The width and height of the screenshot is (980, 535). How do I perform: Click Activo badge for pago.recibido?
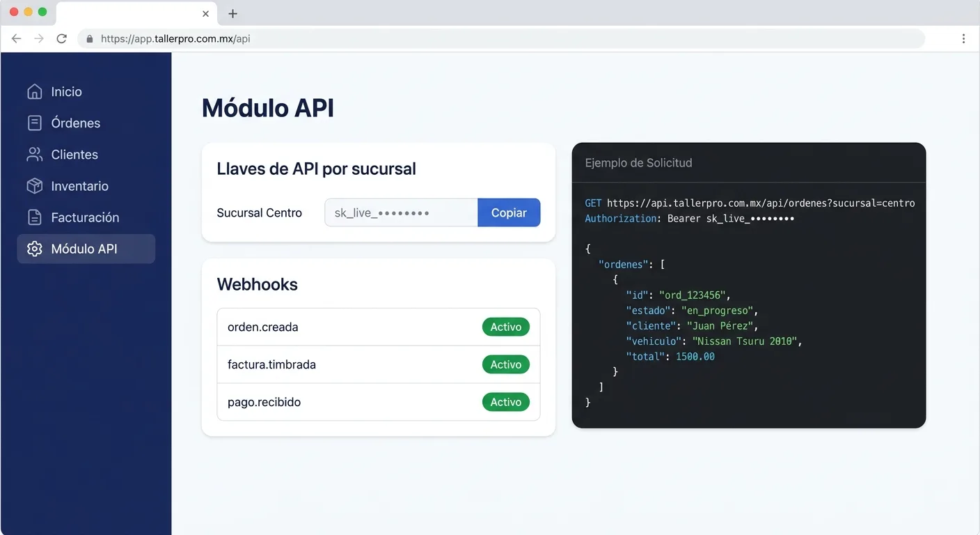(x=506, y=402)
